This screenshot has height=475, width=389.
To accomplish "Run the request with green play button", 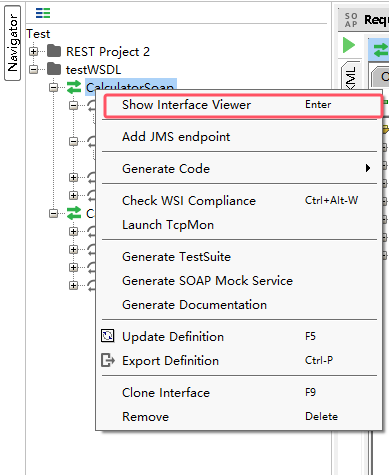I will pos(349,45).
